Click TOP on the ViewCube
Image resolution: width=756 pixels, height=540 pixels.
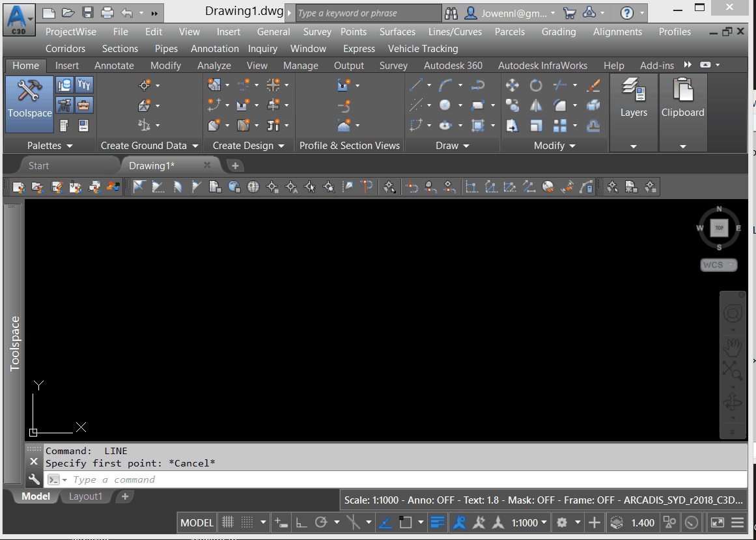(719, 228)
